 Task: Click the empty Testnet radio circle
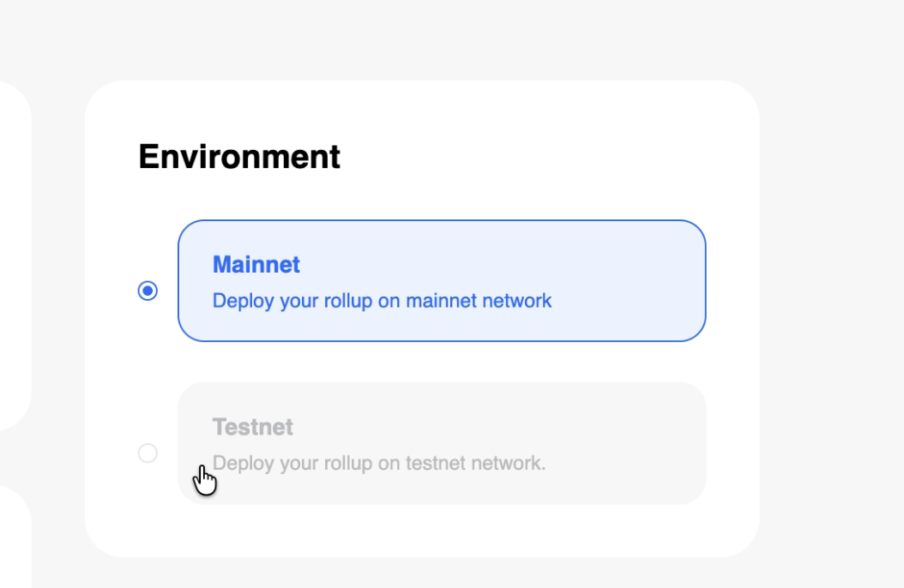[146, 453]
